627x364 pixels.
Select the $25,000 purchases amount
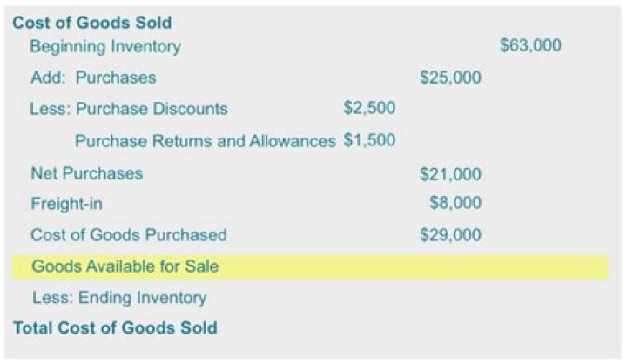450,78
